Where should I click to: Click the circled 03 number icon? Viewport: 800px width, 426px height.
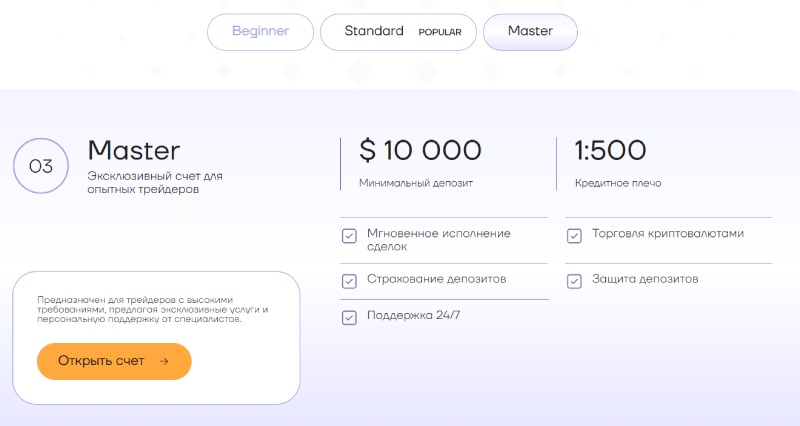click(x=41, y=166)
